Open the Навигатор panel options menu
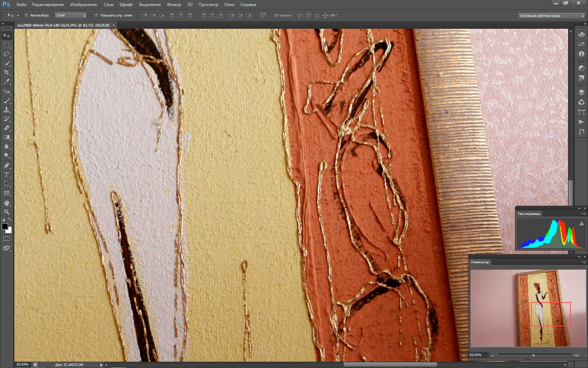Image resolution: width=588 pixels, height=368 pixels. click(x=583, y=262)
